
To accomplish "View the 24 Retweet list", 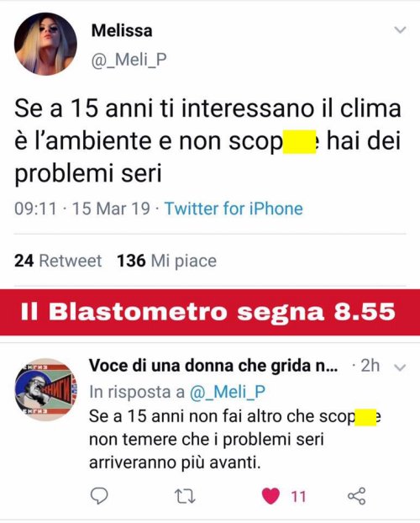I will [x=58, y=261].
